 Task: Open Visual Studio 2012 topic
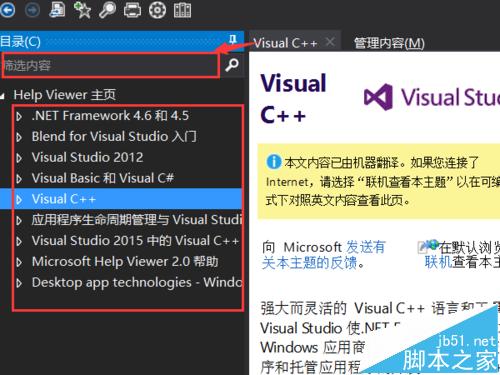87,157
